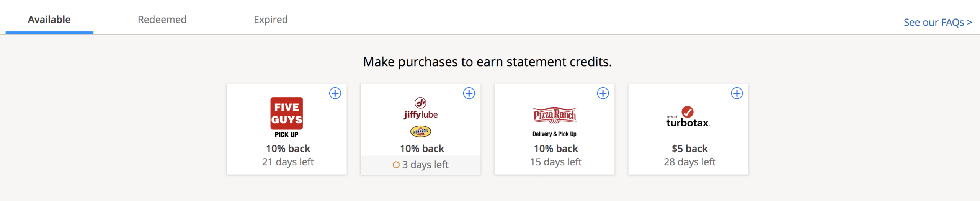Screen dimensions: 980x201
Task: Open the Expired tab
Action: point(271,20)
